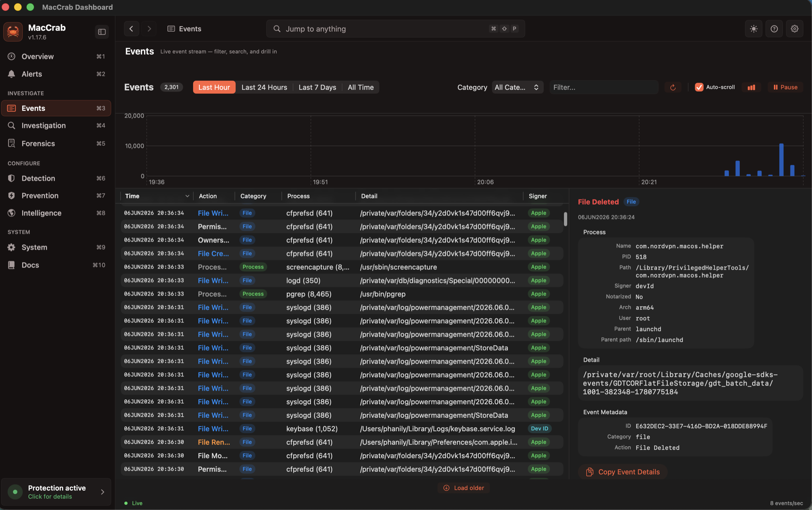Click the File badge next to File Deleted
Image resolution: width=812 pixels, height=510 pixels.
point(631,202)
